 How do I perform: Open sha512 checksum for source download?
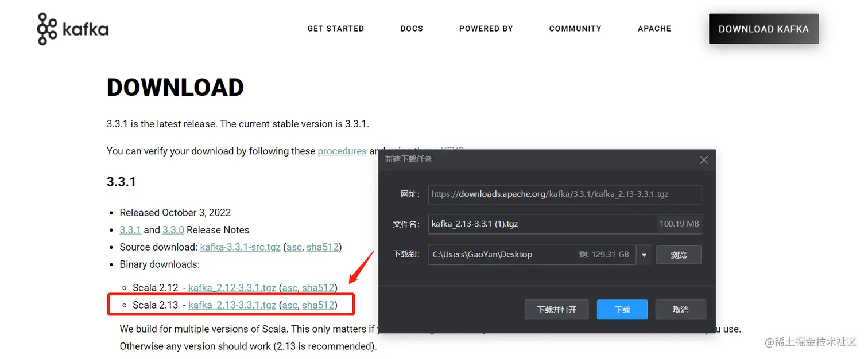323,247
